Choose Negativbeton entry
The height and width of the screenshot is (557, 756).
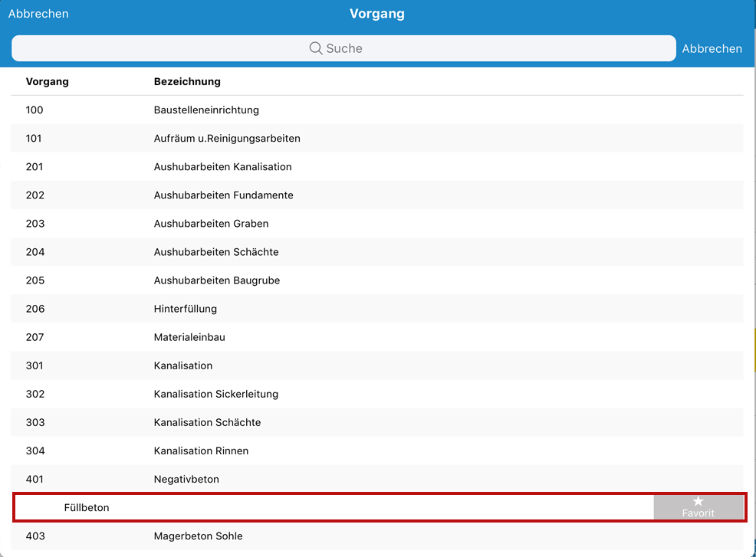click(x=377, y=480)
